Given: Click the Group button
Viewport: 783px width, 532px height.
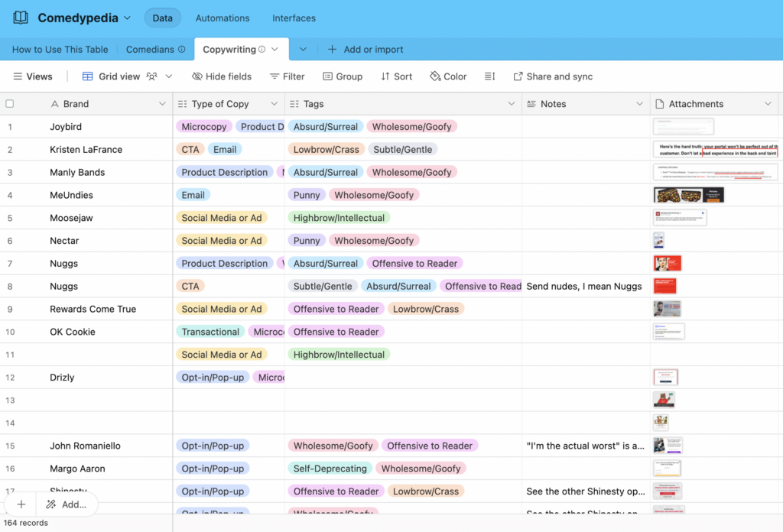Looking at the screenshot, I should click(343, 76).
